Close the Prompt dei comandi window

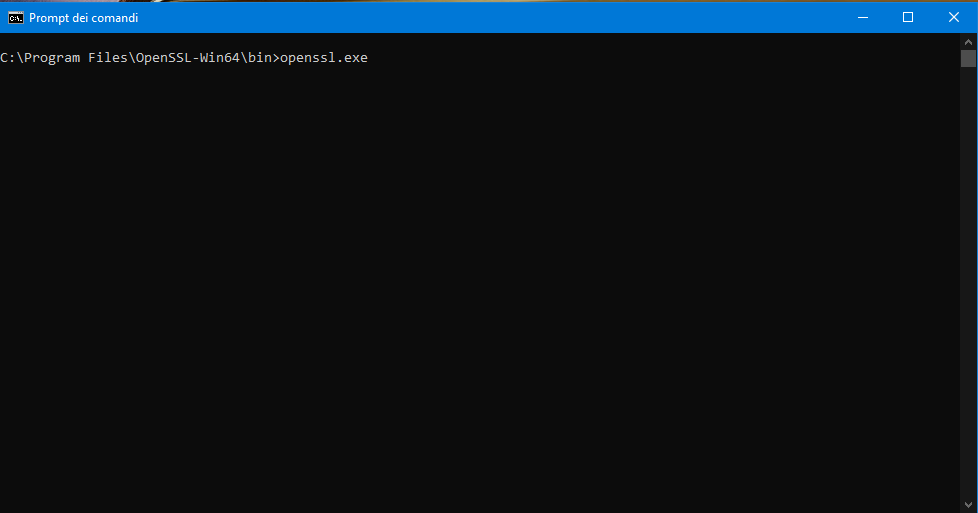(954, 17)
